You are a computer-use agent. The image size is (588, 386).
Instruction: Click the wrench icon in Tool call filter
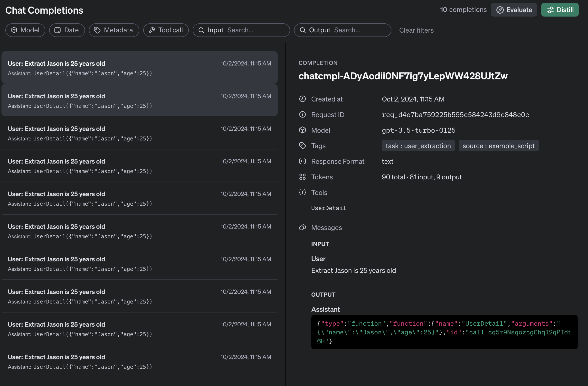coord(152,30)
